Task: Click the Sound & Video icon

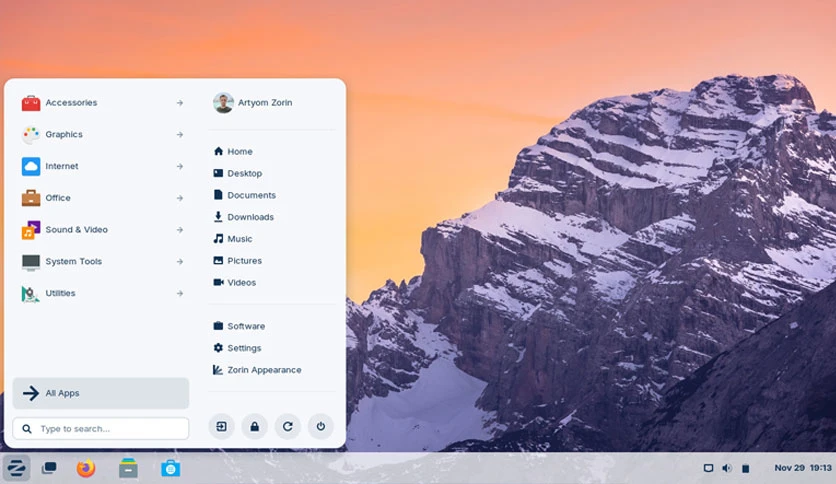Action: [31, 230]
